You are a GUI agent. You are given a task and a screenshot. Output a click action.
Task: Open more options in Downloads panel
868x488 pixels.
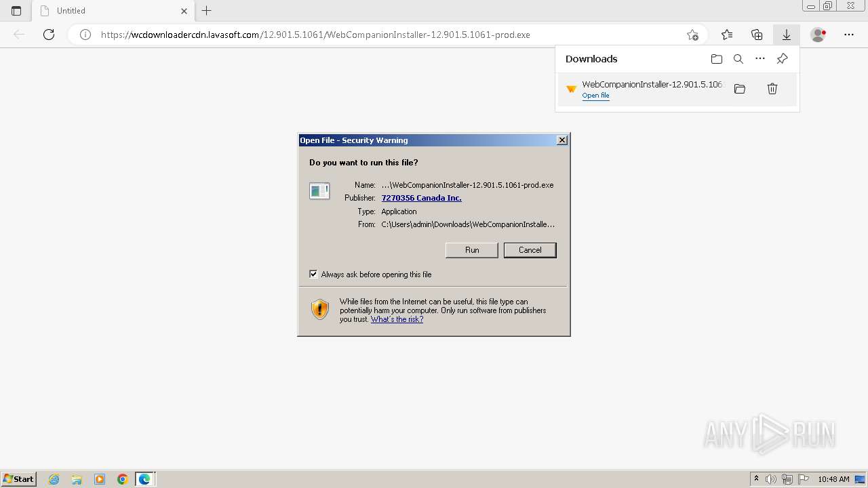tap(760, 59)
